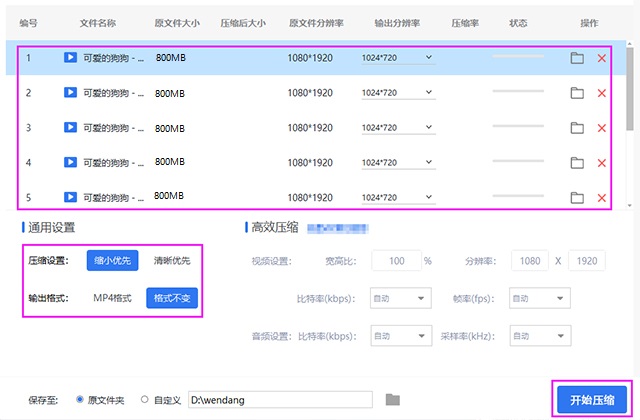Select the 原文件夹 radio button
640x420 pixels.
coord(80,400)
